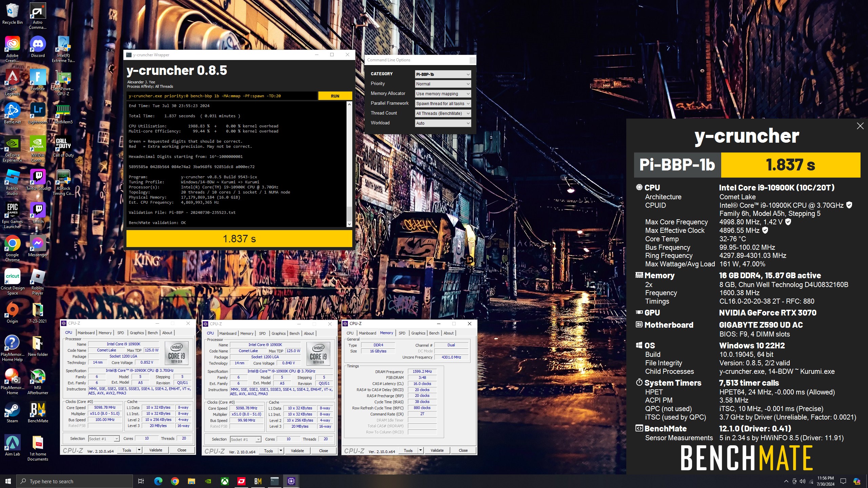Click Validate in the left CPU-Z window
The image size is (868, 488).
[156, 450]
